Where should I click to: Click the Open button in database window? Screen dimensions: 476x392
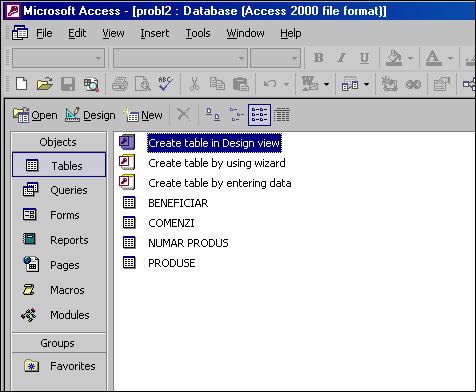point(35,115)
